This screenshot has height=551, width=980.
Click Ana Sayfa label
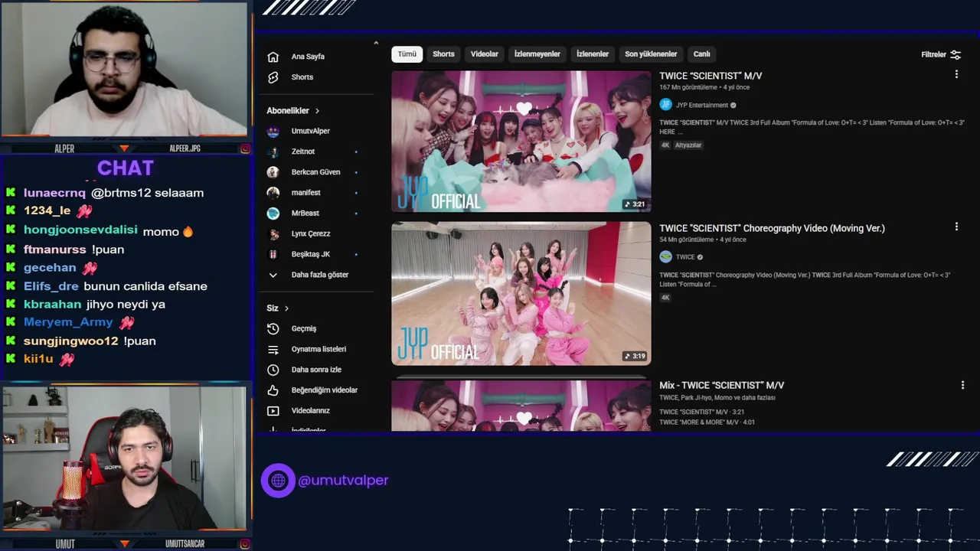(308, 57)
